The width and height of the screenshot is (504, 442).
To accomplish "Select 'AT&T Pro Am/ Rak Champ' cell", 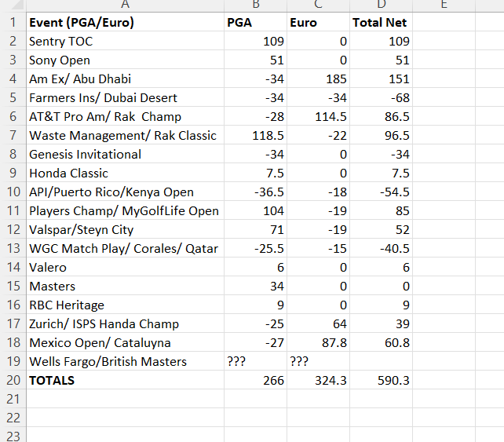I will point(125,116).
